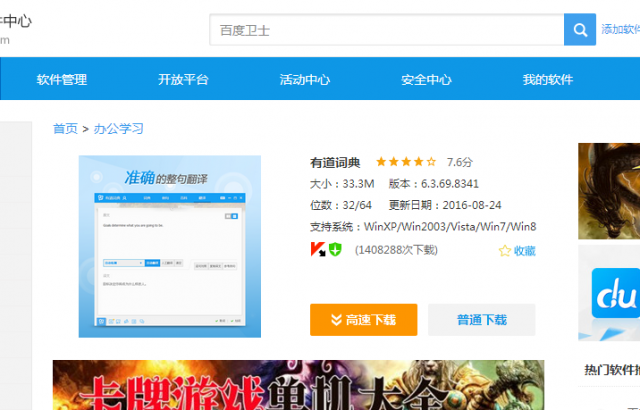Open the 有道词典 screenshot preview image
Screen dimensions: 640x410
170,246
